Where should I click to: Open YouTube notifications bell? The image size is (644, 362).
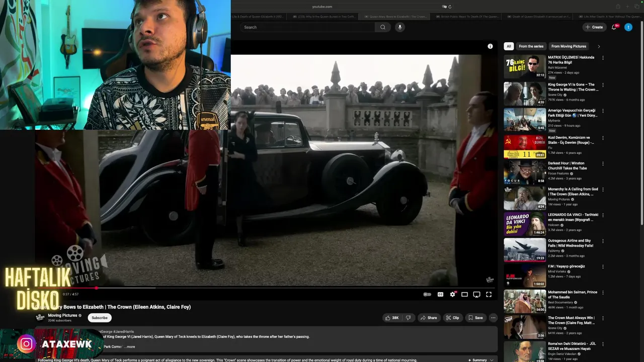click(x=614, y=27)
